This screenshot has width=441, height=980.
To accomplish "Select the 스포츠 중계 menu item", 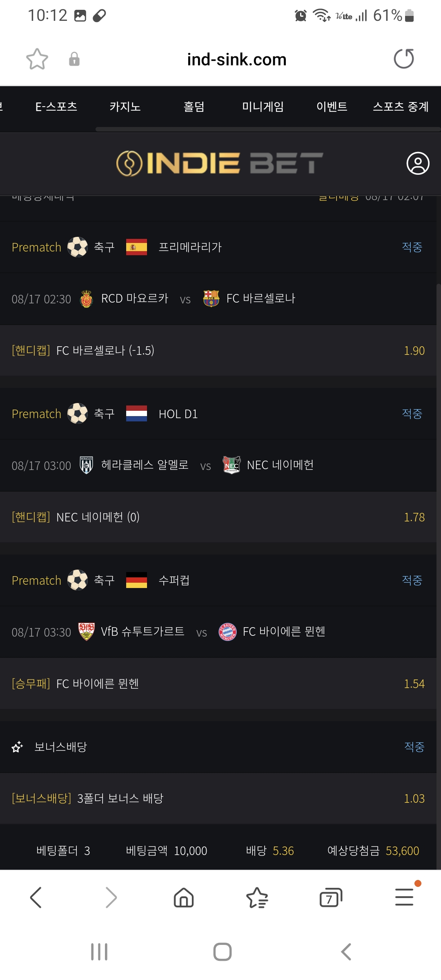I will coord(401,107).
